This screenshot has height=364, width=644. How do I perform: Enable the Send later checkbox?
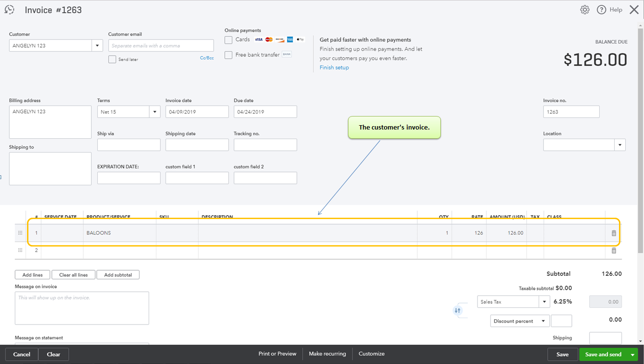[112, 59]
